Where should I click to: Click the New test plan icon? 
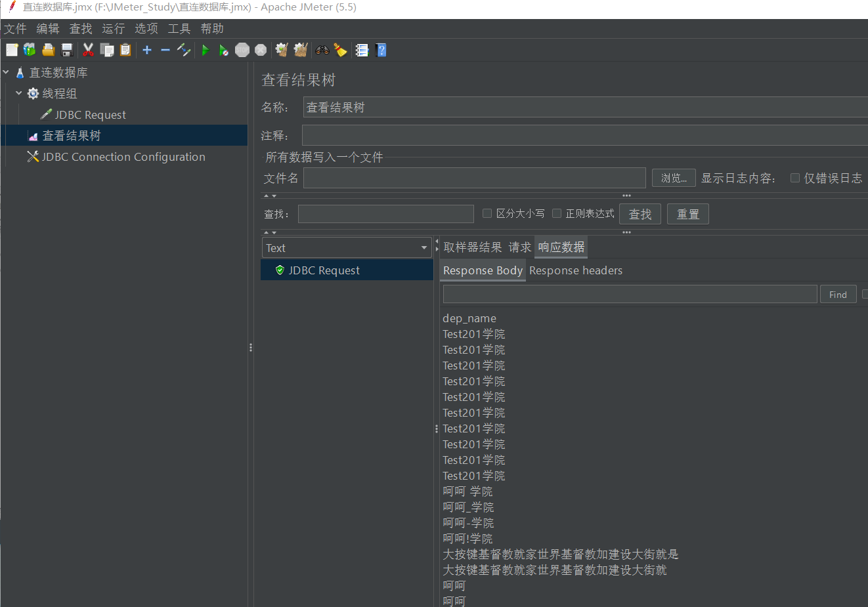coord(12,50)
